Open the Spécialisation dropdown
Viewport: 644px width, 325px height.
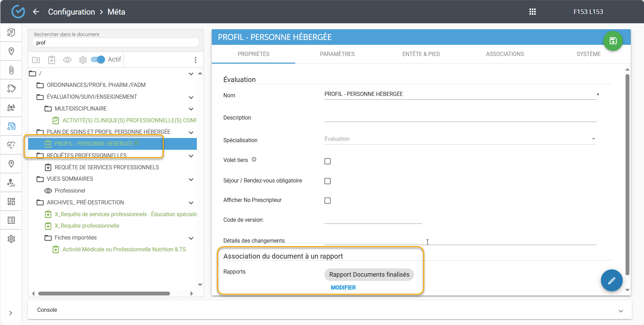pos(460,139)
